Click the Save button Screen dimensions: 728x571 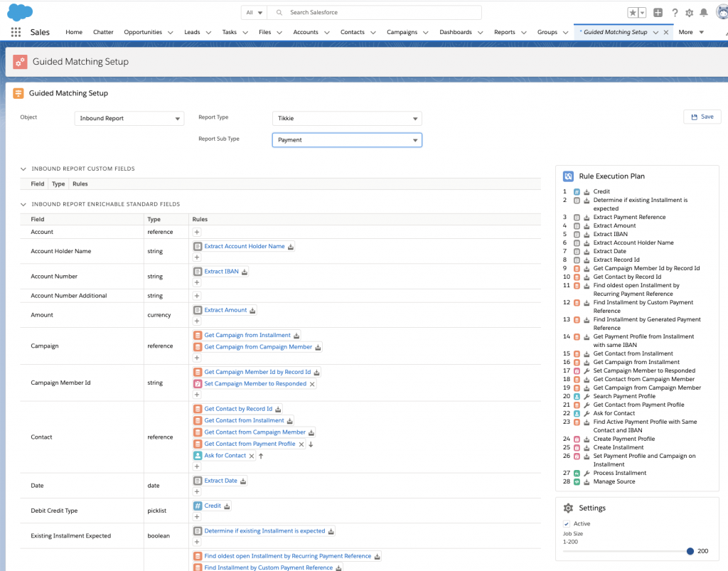(702, 116)
